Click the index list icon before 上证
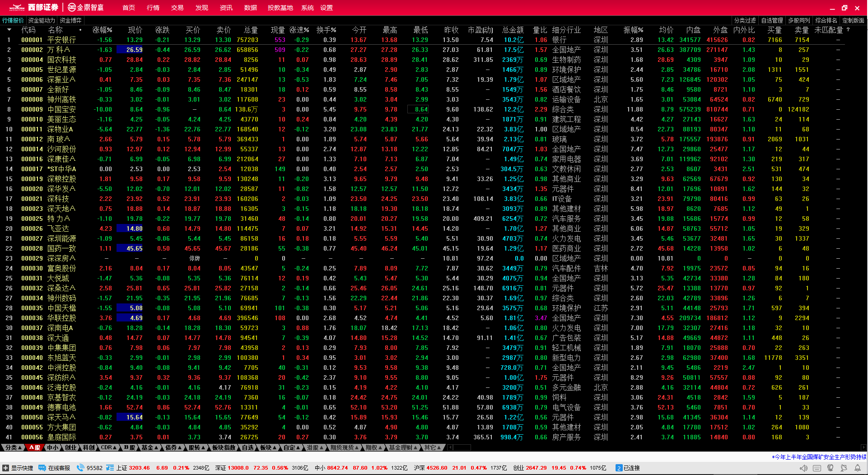Screen dimensions: 868x475 tap(110, 468)
